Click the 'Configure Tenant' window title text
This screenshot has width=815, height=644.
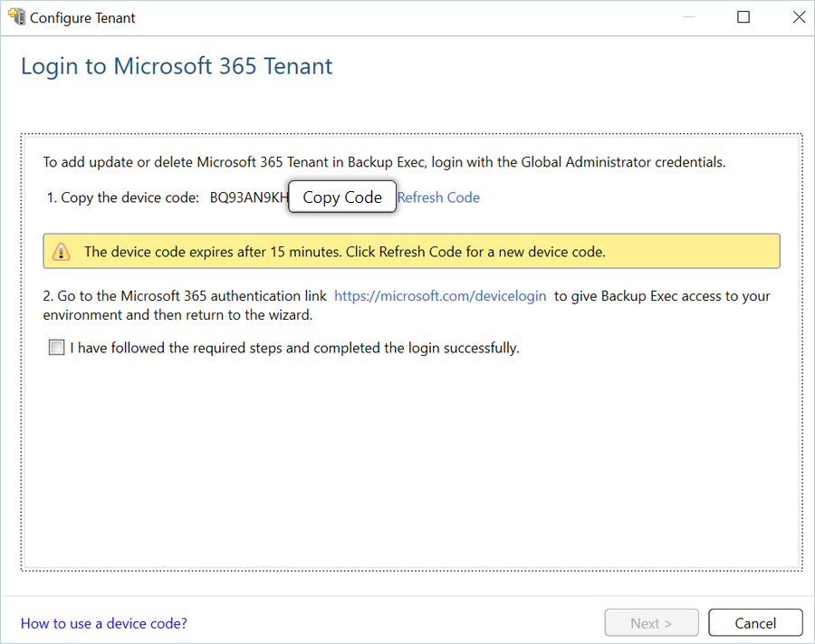click(82, 17)
